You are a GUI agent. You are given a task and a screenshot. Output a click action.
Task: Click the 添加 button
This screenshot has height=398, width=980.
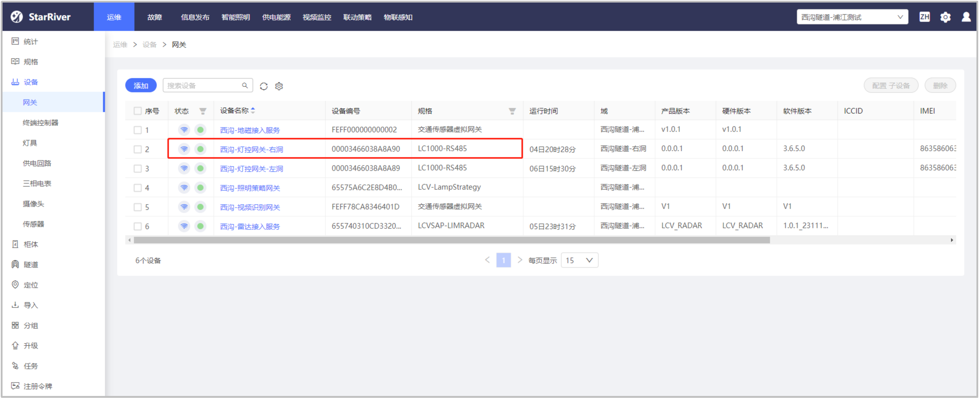[141, 85]
